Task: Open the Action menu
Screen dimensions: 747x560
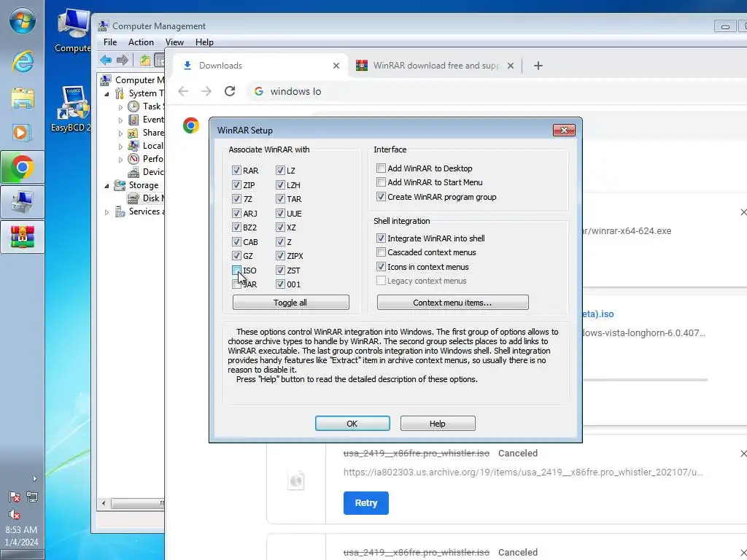Action: pos(141,42)
